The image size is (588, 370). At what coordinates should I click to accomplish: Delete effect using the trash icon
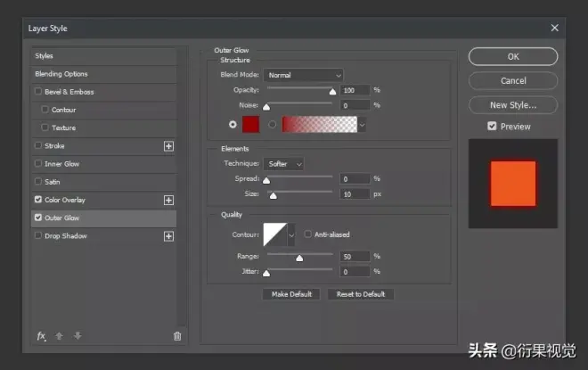pos(177,336)
